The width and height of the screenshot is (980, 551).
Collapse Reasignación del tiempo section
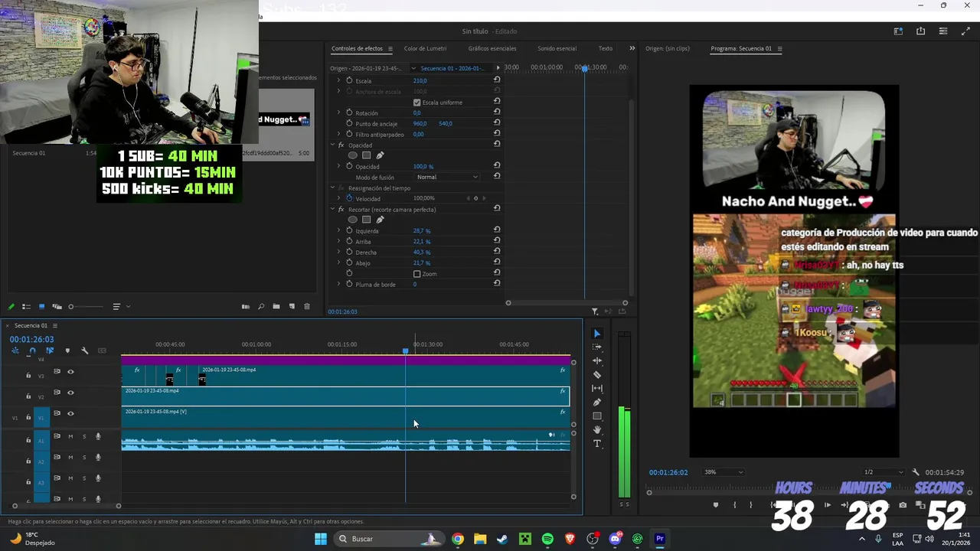pyautogui.click(x=332, y=187)
